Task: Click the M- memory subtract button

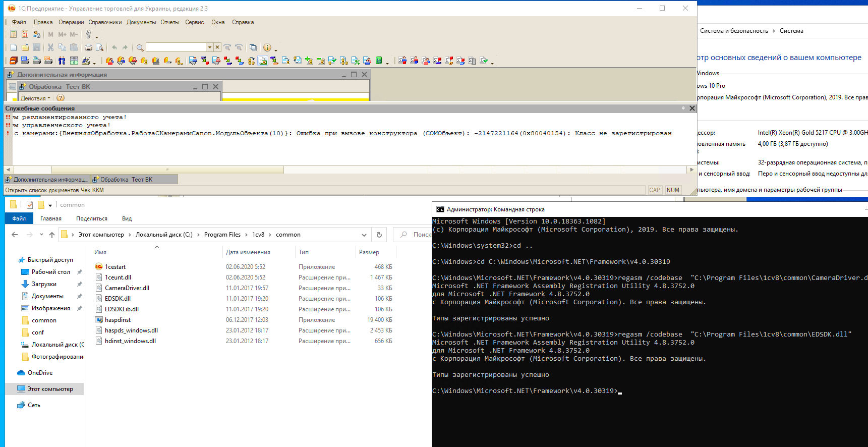Action: (74, 34)
